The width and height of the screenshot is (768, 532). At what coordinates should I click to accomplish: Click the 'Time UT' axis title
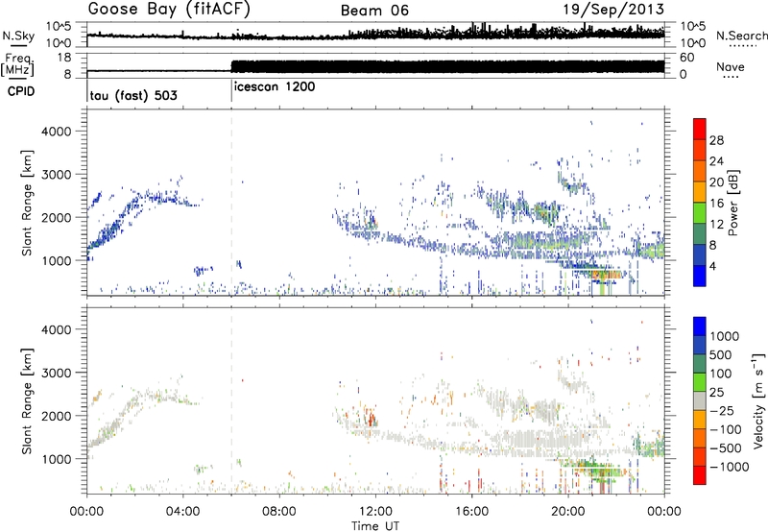click(375, 526)
